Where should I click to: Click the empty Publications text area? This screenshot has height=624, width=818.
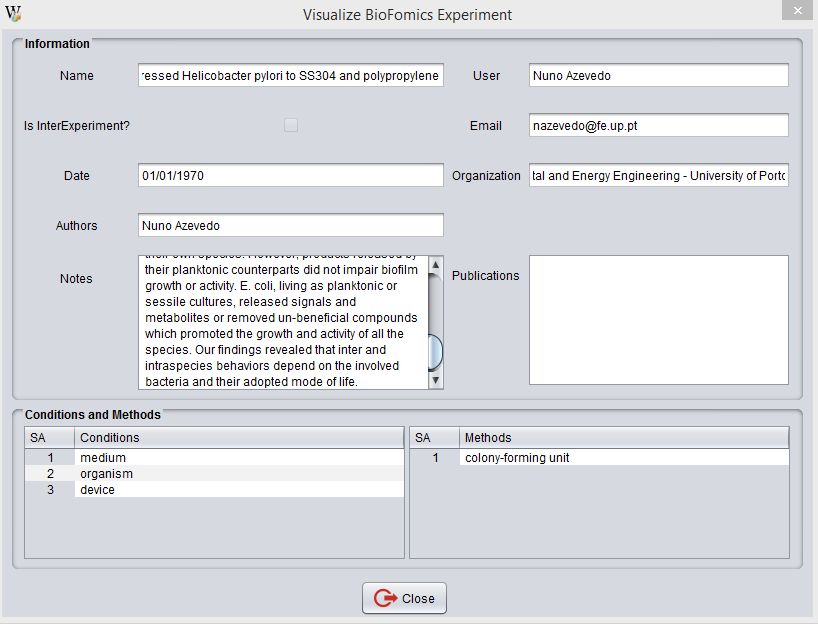pos(658,320)
